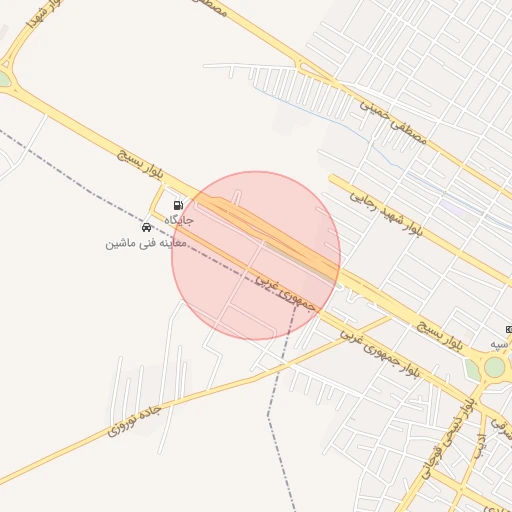Select the car inspection icon
The width and height of the screenshot is (512, 512).
point(146,227)
